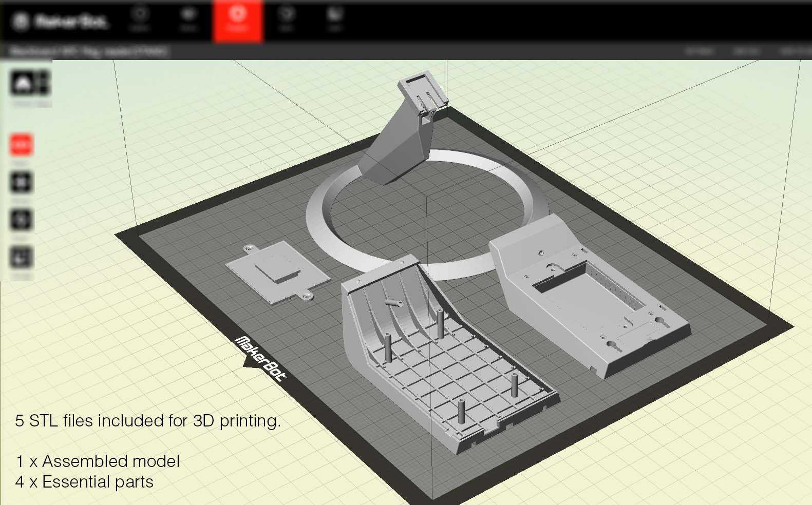The height and width of the screenshot is (505, 812).
Task: Select the red highlighted Prepare tab
Action: [x=237, y=21]
